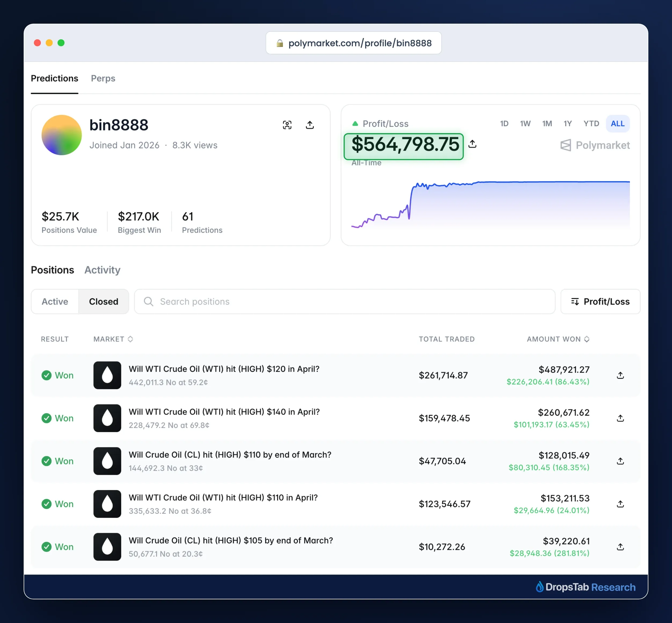The width and height of the screenshot is (672, 623).
Task: Switch to the Perps tab
Action: click(x=103, y=78)
